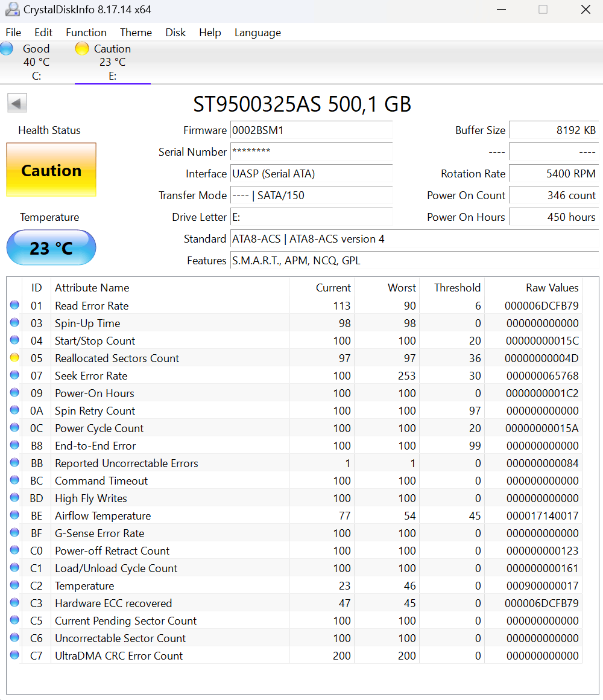Click the Attribute Name column header
The width and height of the screenshot is (603, 700).
[92, 288]
